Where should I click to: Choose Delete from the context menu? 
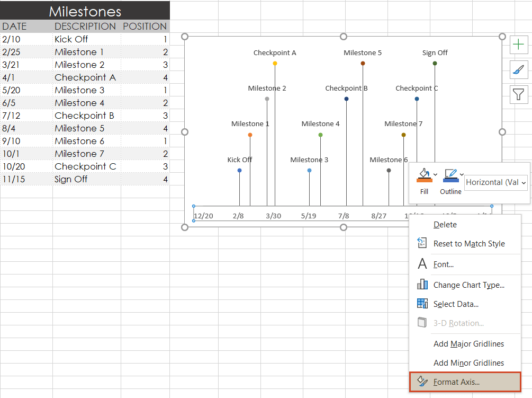[445, 224]
